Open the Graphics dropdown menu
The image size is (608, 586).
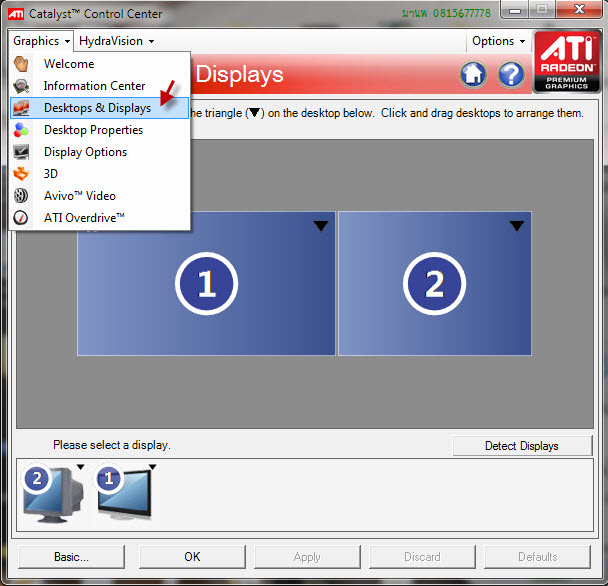tap(41, 41)
